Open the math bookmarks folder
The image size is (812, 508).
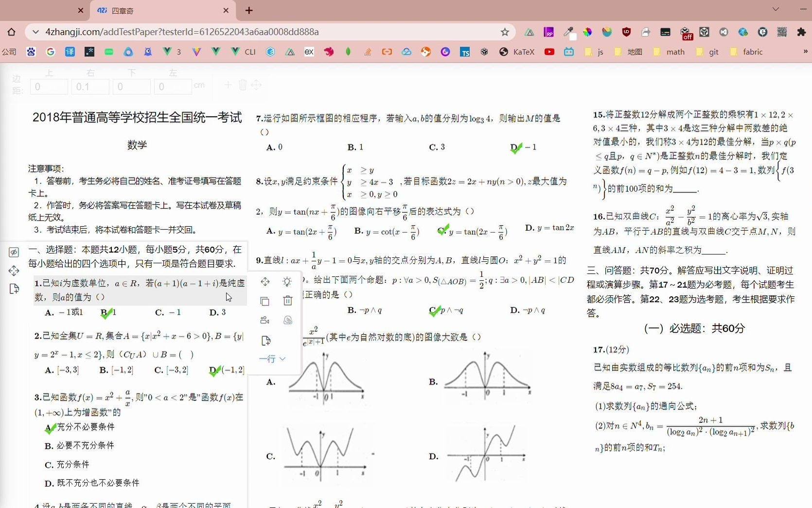coord(669,52)
